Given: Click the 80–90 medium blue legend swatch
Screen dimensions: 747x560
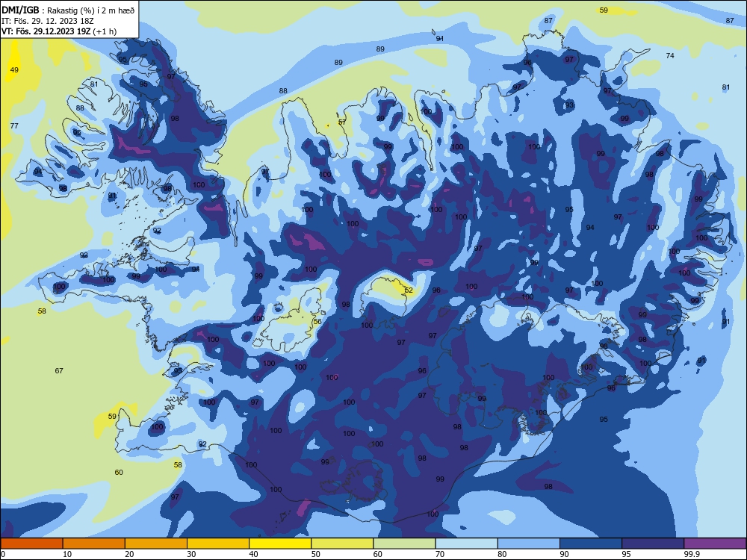Looking at the screenshot, I should [529, 544].
